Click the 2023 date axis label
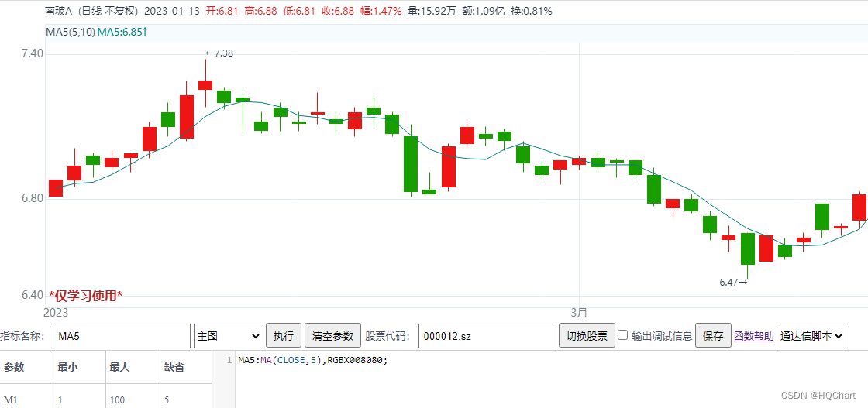This screenshot has width=868, height=408. (56, 313)
